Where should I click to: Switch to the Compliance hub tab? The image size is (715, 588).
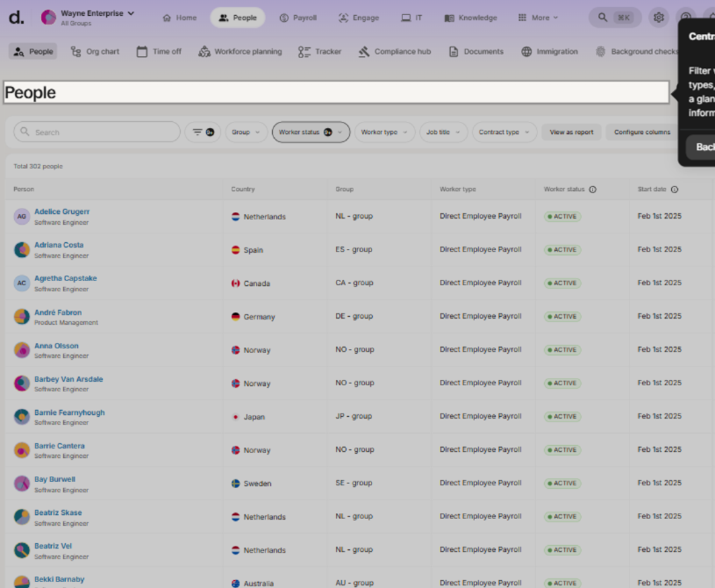(394, 52)
